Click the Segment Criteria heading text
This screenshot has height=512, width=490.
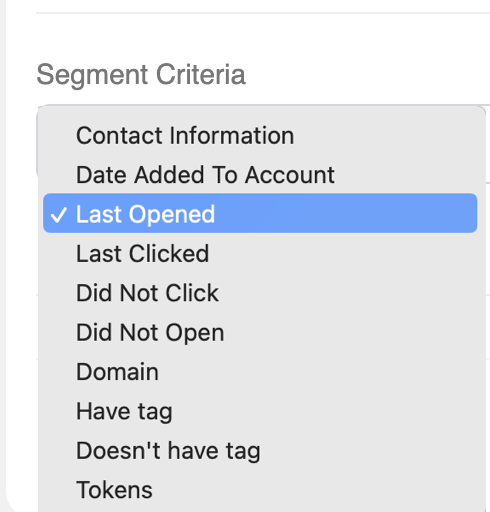[x=141, y=75]
